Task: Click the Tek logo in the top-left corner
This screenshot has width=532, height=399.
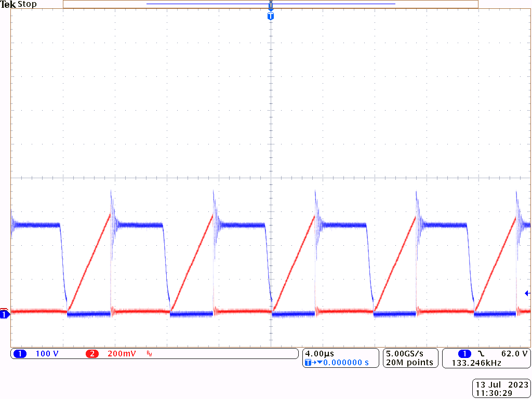Action: (9, 4)
